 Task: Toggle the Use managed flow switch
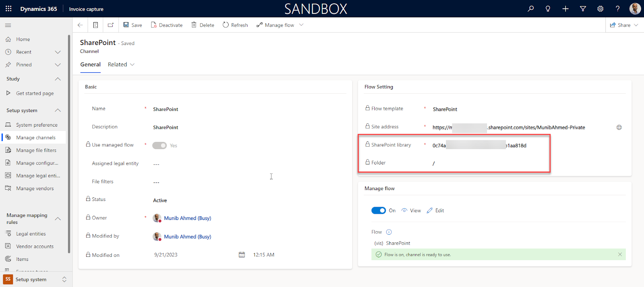click(159, 146)
